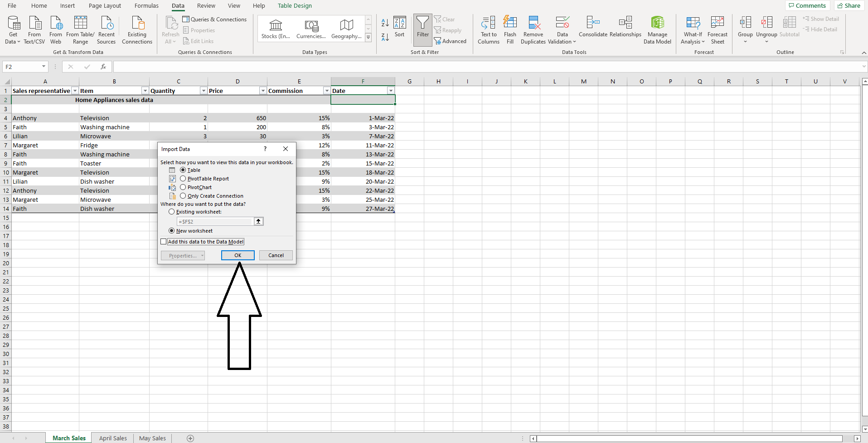Open the Date column filter dropdown
The image size is (868, 443).
click(x=390, y=90)
